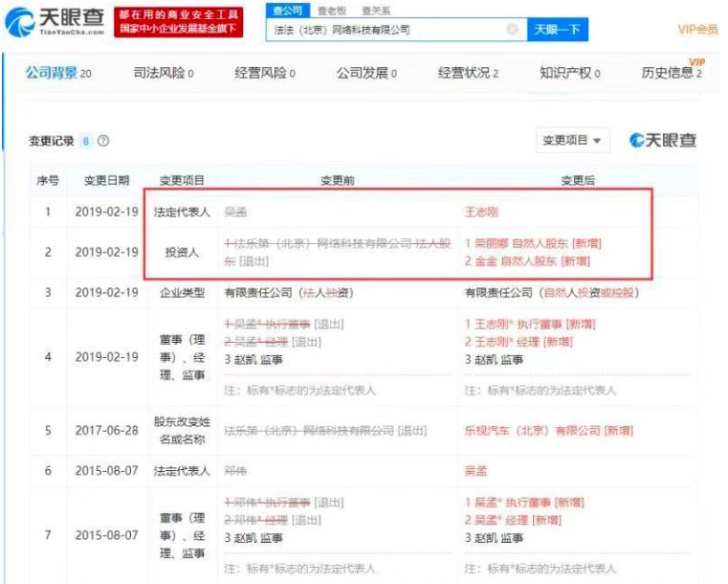The image size is (728, 584).
Task: Open the 历史信息 VIP tab
Action: pyautogui.click(x=672, y=72)
